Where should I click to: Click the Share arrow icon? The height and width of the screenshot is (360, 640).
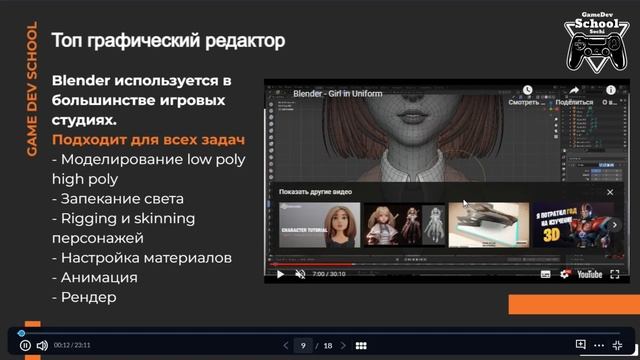coord(574,90)
